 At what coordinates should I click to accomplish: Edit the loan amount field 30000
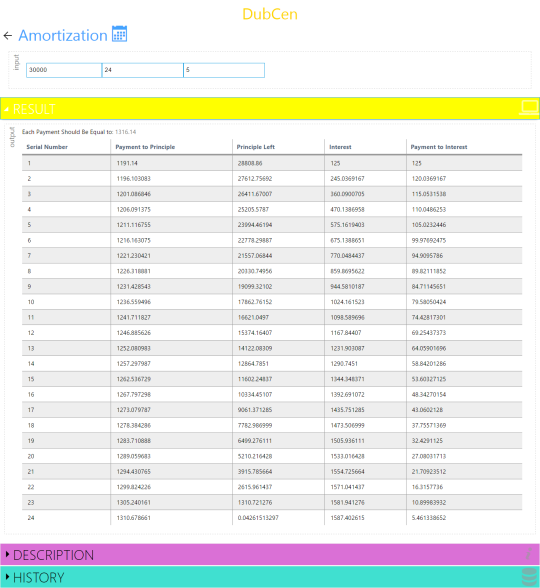pos(64,70)
